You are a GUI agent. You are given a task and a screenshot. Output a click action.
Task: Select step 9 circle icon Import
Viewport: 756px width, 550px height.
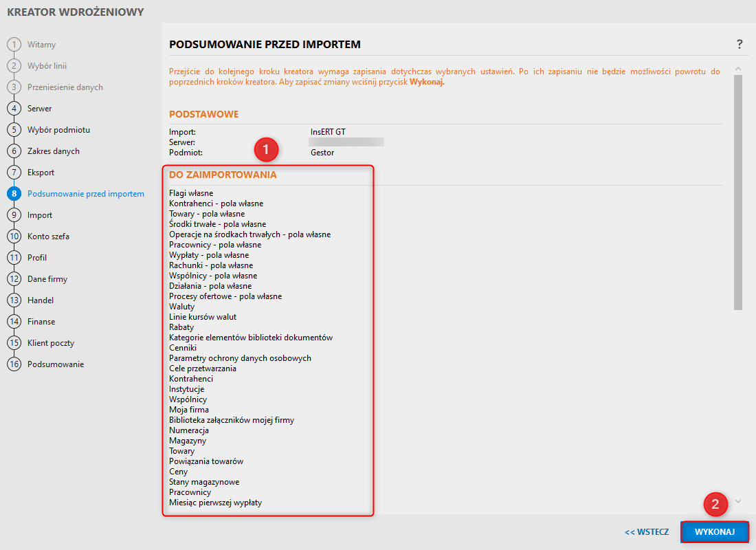point(14,214)
